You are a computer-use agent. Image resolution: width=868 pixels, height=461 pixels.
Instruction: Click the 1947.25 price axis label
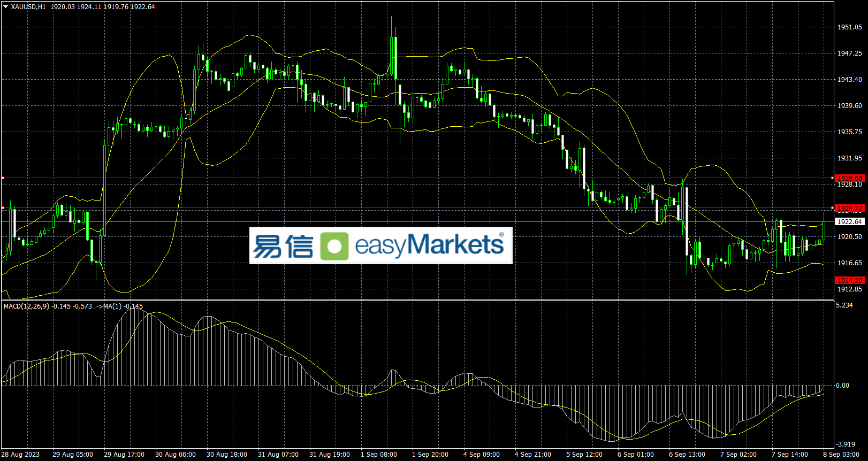850,53
